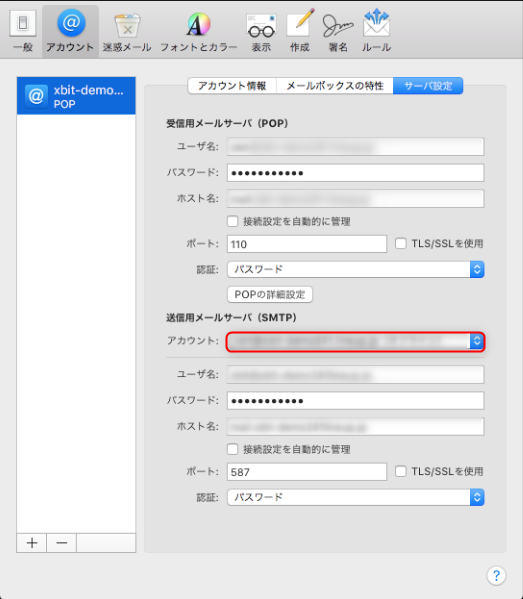
Task: Switch to the メールボックスの特性 tab
Action: [335, 86]
